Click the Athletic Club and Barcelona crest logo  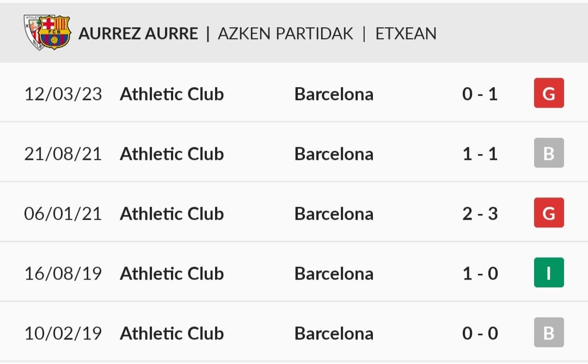[x=47, y=32]
